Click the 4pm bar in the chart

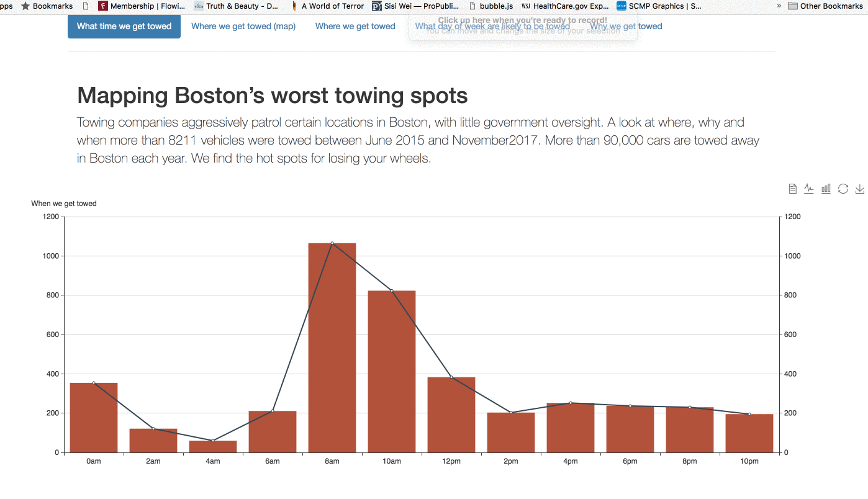pyautogui.click(x=571, y=428)
